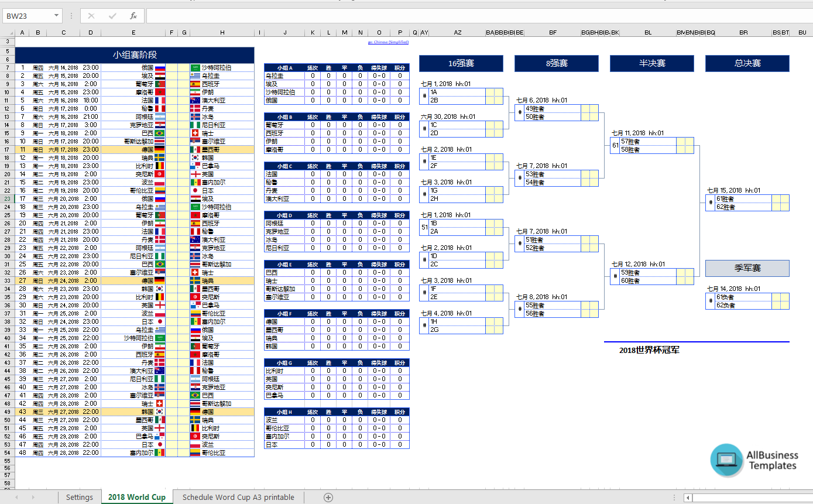Viewport: 813px width, 504px height.
Task: Select the 2018 World Cup sheet tab
Action: coord(137,497)
